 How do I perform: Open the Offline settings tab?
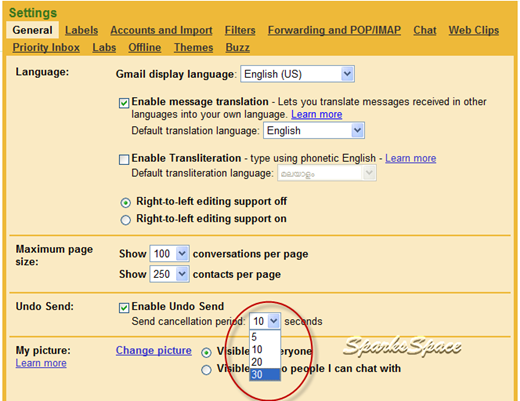pos(145,48)
